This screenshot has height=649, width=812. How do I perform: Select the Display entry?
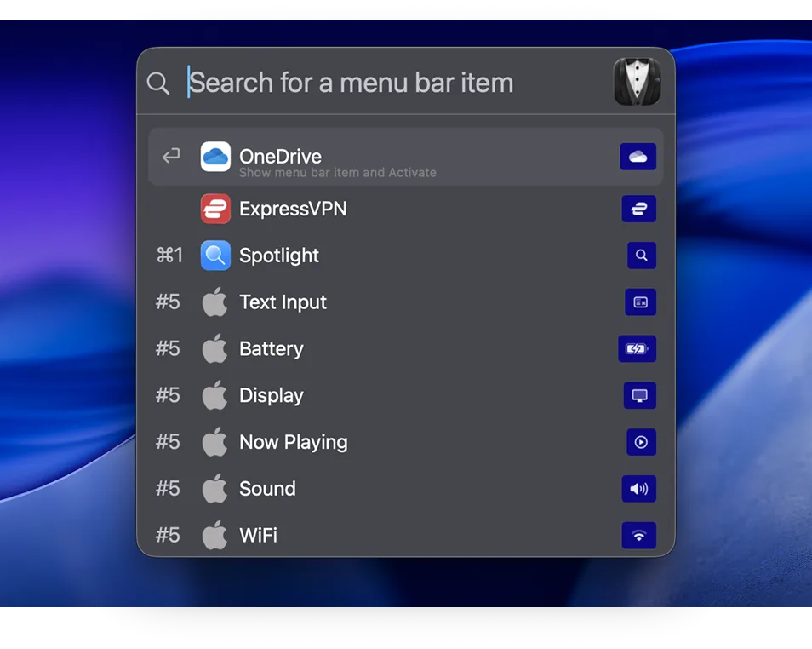pyautogui.click(x=405, y=395)
